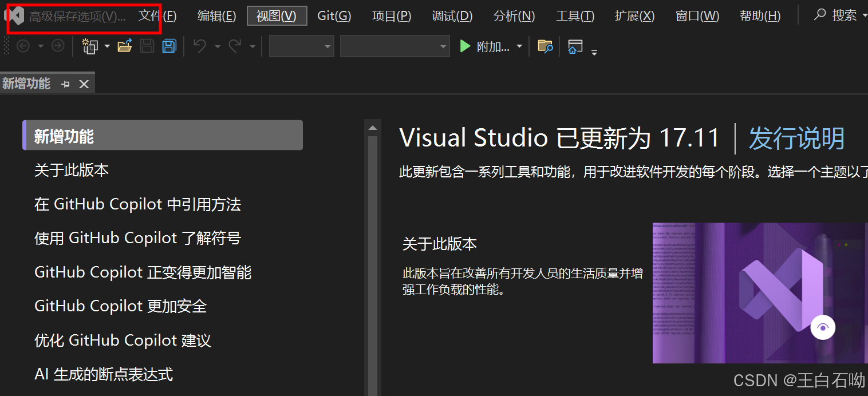Click the sidebar scrollbar up arrow
The width and height of the screenshot is (868, 396).
click(372, 128)
